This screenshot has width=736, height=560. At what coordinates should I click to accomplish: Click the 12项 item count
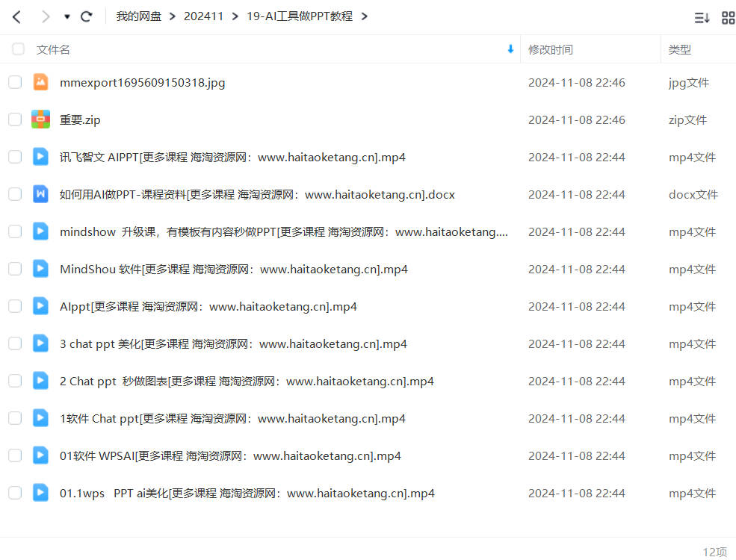coord(715,552)
